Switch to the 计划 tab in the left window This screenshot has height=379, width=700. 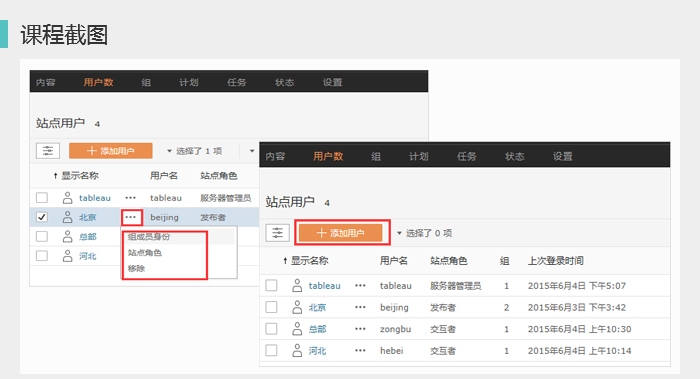click(188, 82)
